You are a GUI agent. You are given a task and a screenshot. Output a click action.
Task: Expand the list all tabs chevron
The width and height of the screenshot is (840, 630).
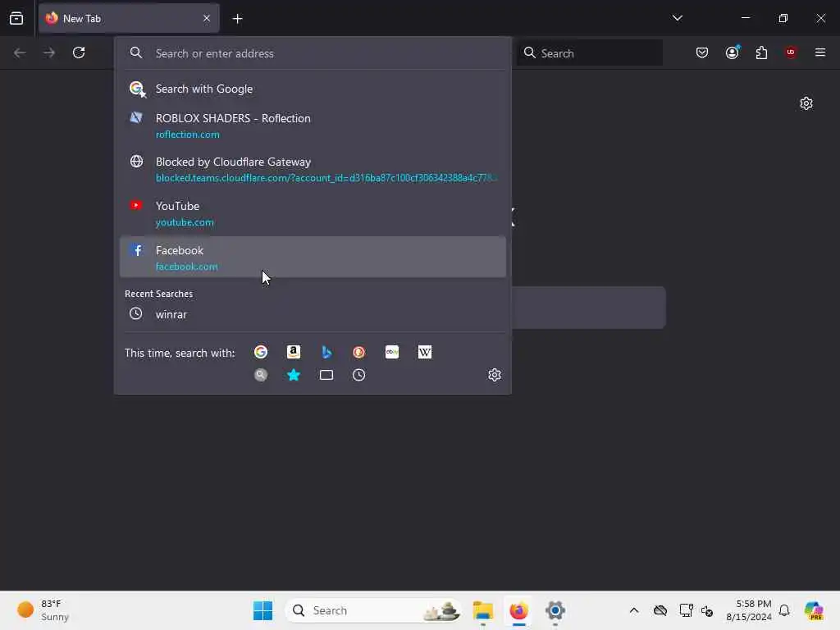(x=677, y=18)
